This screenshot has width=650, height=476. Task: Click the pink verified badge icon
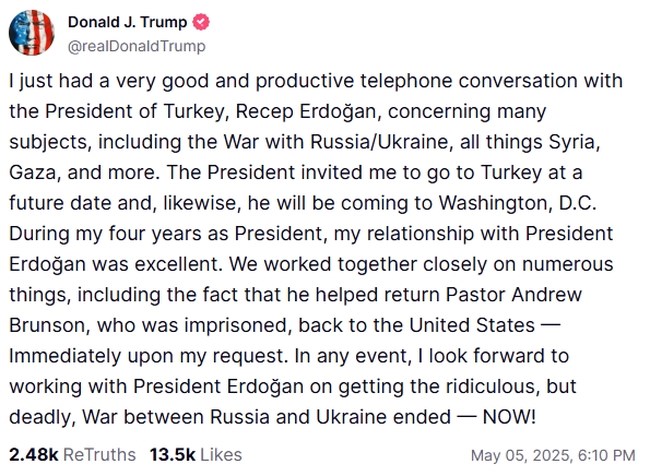coord(201,22)
